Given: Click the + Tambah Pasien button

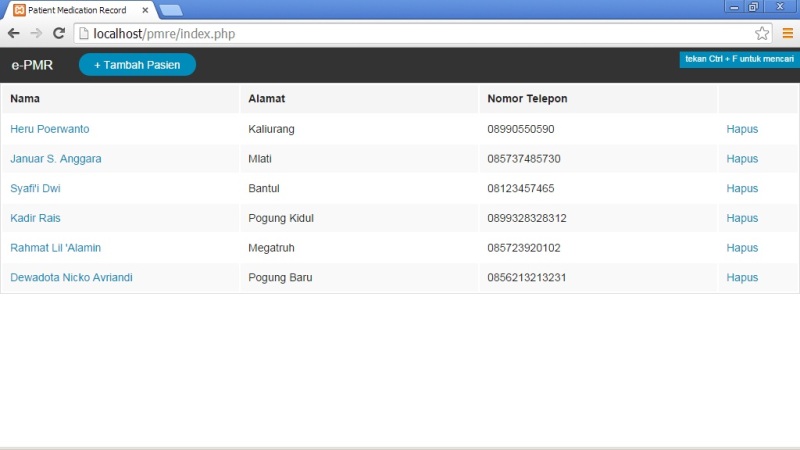Looking at the screenshot, I should 137,65.
